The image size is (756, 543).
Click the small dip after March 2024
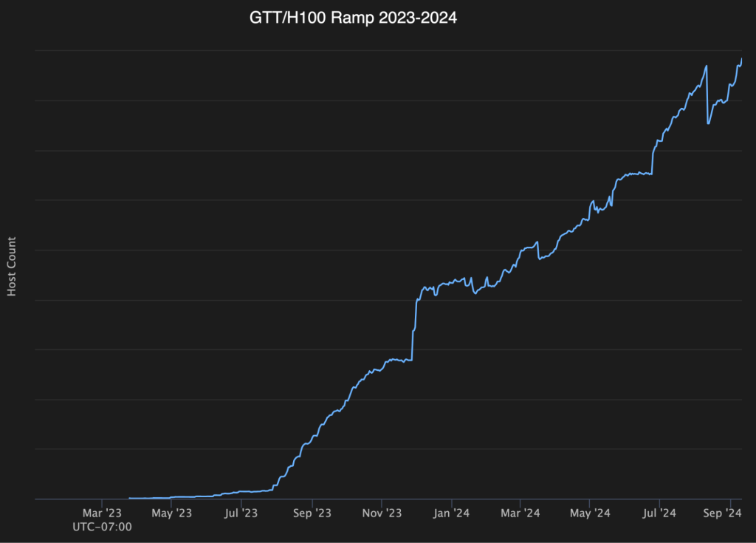(x=540, y=259)
